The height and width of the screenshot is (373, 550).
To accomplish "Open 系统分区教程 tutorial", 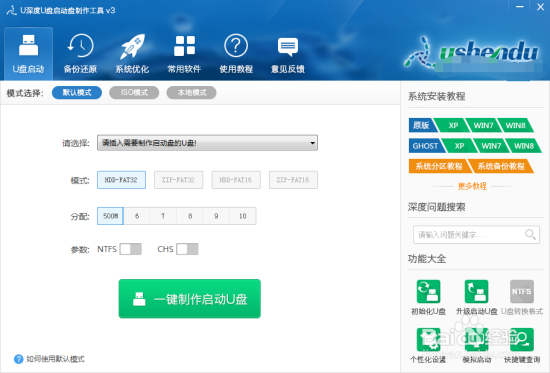I will pyautogui.click(x=439, y=166).
